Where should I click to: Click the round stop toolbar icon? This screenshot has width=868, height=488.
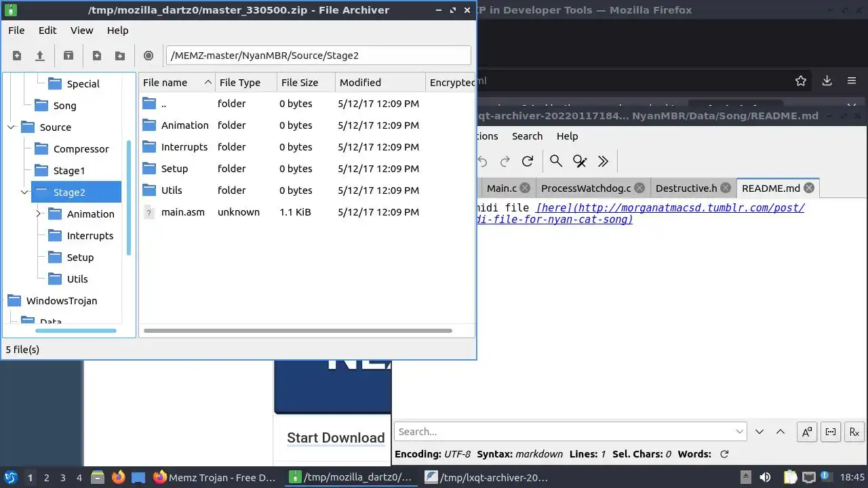(149, 56)
